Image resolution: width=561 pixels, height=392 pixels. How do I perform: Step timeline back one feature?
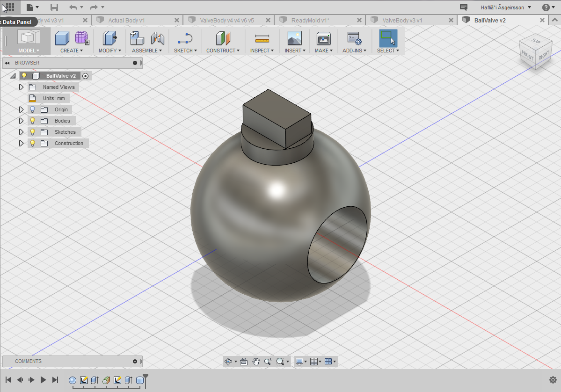click(x=20, y=380)
